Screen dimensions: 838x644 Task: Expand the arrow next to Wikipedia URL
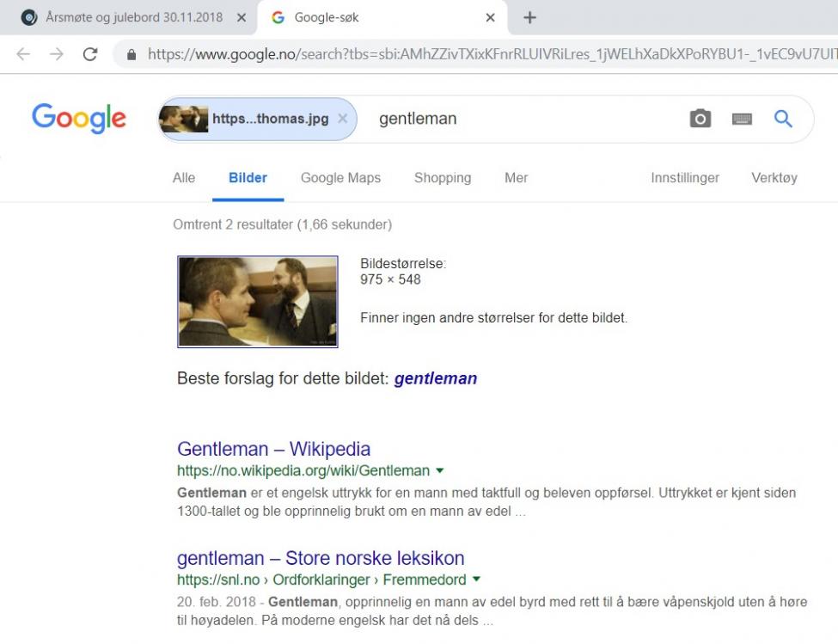(440, 471)
